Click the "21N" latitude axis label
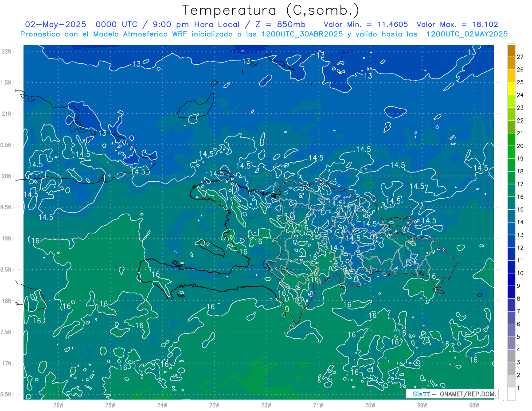The image size is (532, 411). [x=8, y=114]
